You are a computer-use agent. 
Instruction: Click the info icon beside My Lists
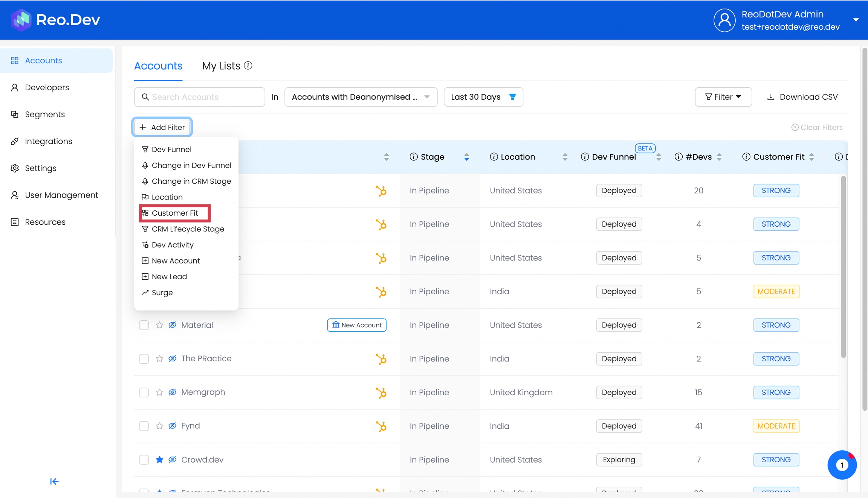[248, 65]
